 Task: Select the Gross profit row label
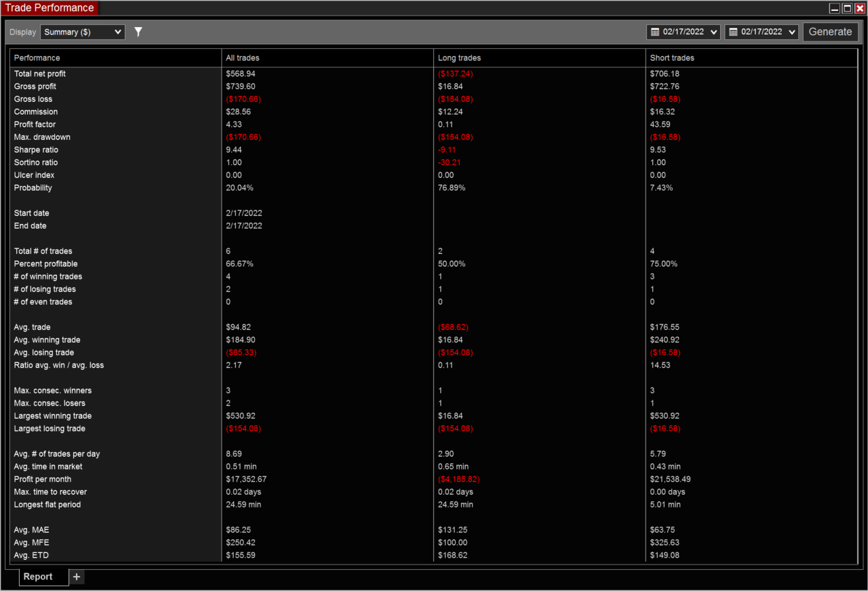(x=35, y=86)
